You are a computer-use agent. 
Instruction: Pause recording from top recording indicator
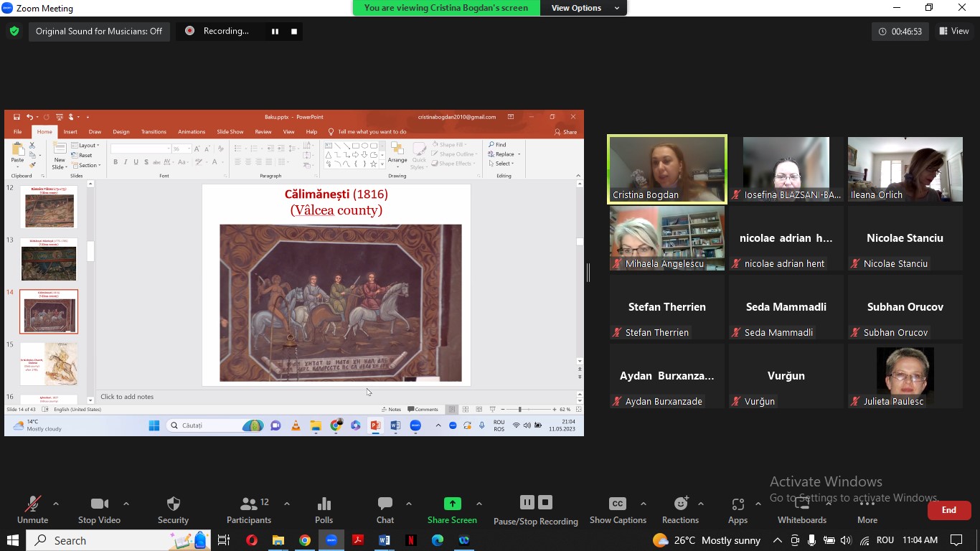tap(275, 31)
